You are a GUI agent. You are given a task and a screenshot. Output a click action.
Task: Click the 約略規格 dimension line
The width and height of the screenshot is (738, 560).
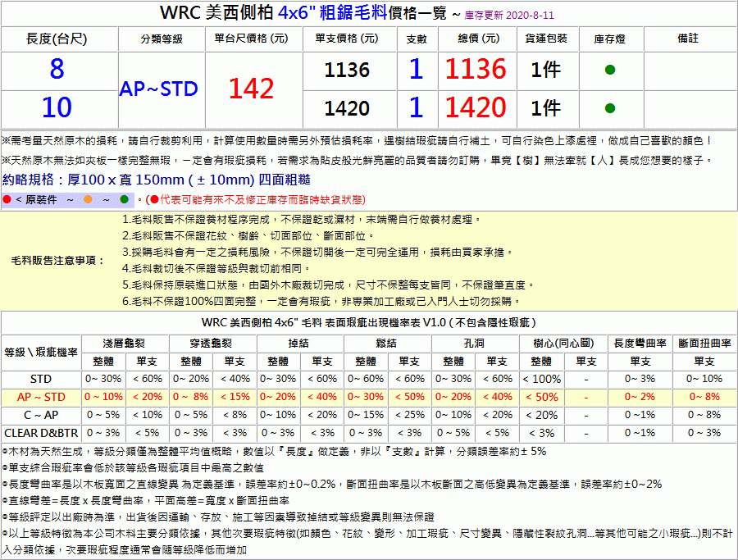157,180
